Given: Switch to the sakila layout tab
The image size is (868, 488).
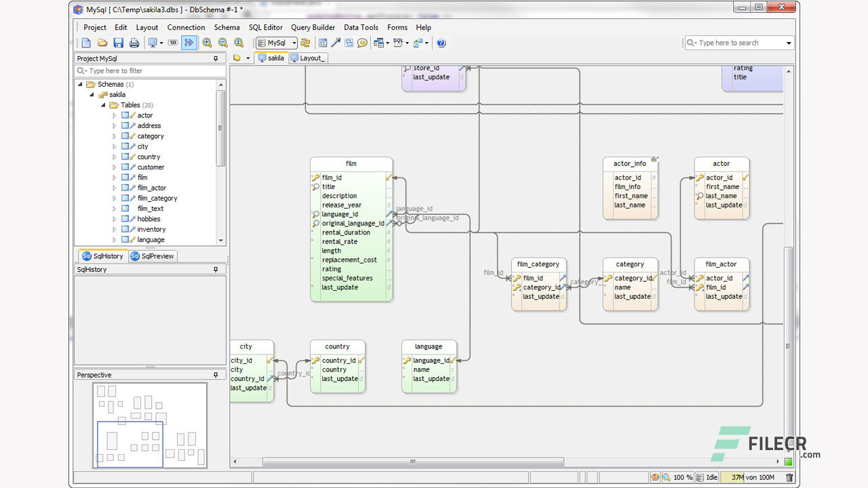Looking at the screenshot, I should [271, 58].
